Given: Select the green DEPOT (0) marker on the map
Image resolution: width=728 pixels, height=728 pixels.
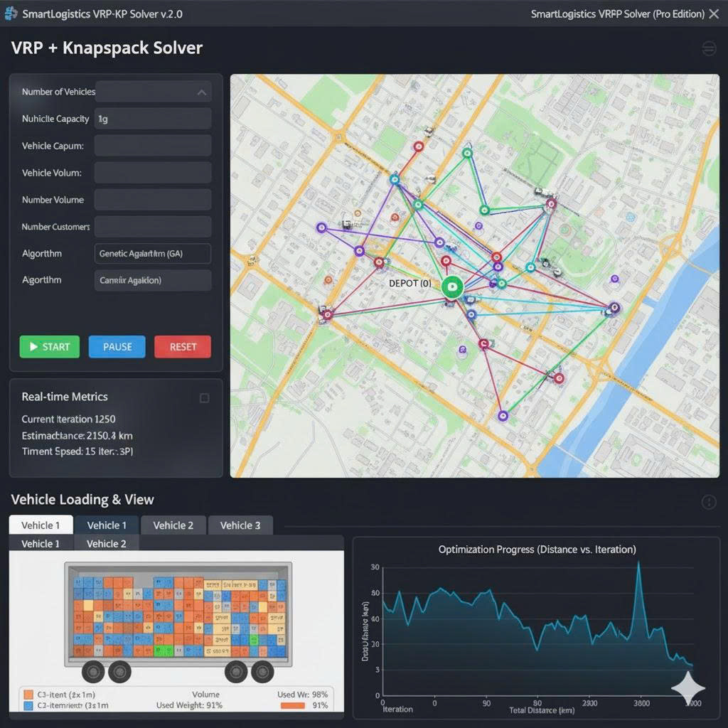Looking at the screenshot, I should click(x=451, y=288).
